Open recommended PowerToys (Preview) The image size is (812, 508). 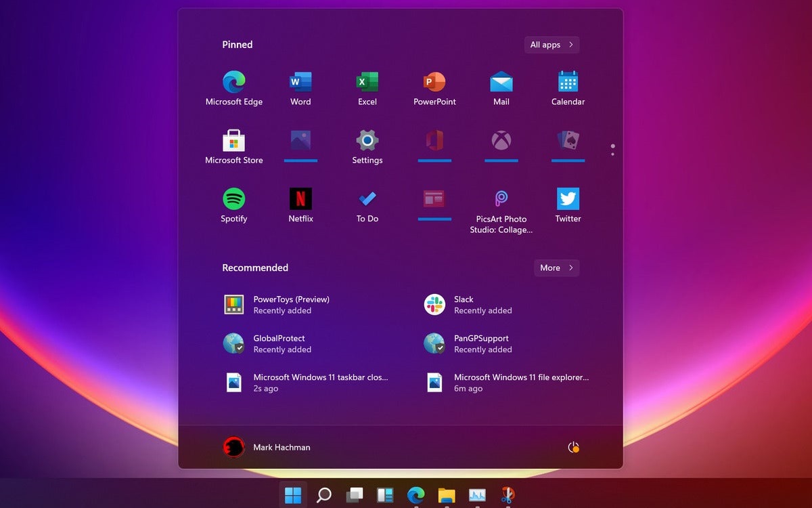pos(277,305)
